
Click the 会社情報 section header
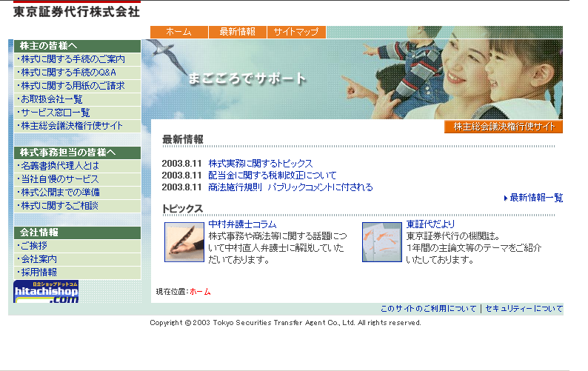pyautogui.click(x=77, y=233)
